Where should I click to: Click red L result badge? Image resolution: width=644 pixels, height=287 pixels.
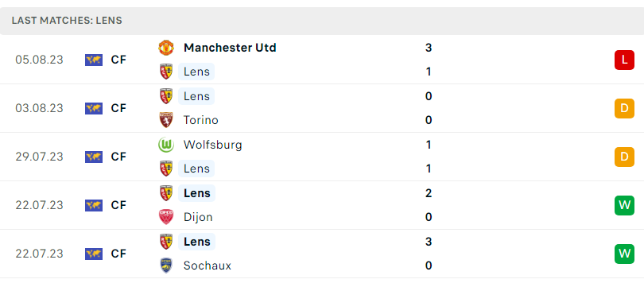click(x=624, y=60)
